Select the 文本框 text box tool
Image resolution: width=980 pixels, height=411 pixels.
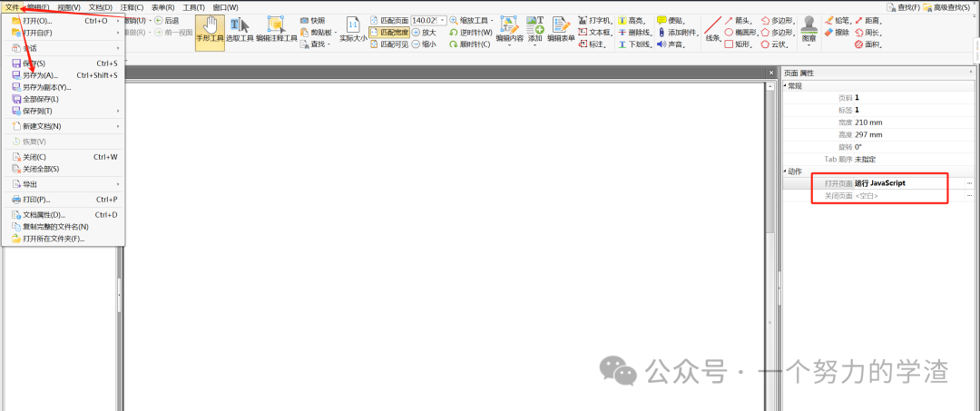(595, 33)
